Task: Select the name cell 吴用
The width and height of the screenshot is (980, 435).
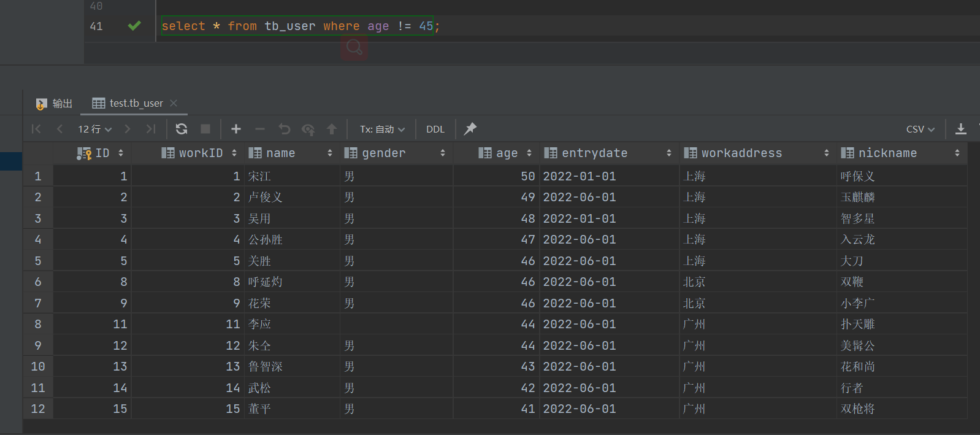Action: coord(293,218)
